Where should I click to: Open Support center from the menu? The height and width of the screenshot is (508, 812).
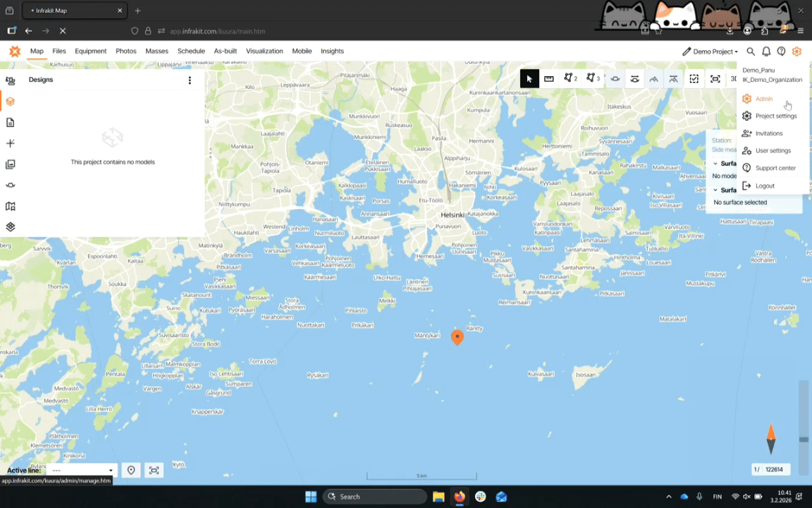[773, 168]
